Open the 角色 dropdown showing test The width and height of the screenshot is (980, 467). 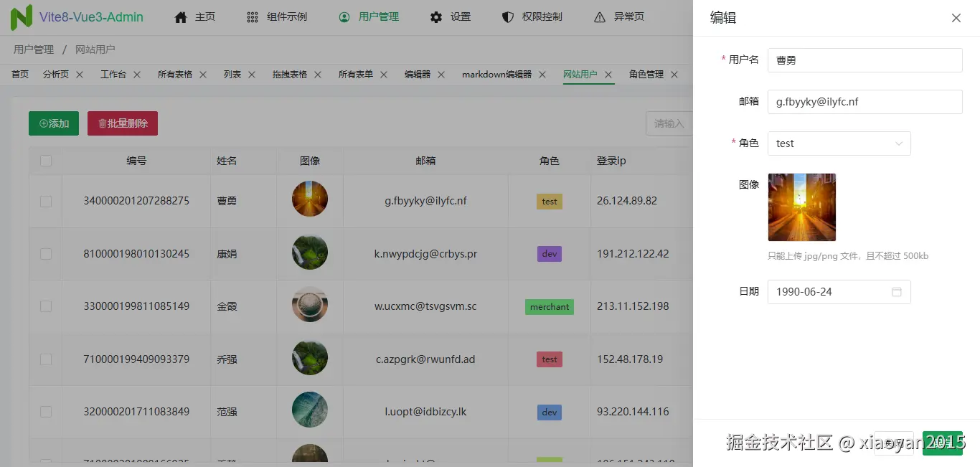click(x=839, y=143)
